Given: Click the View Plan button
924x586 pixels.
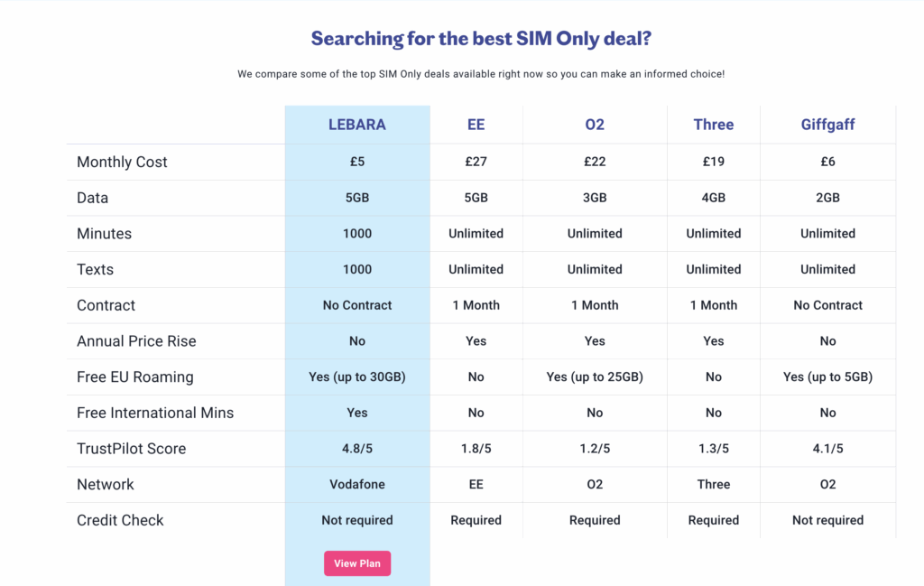Looking at the screenshot, I should coord(357,563).
